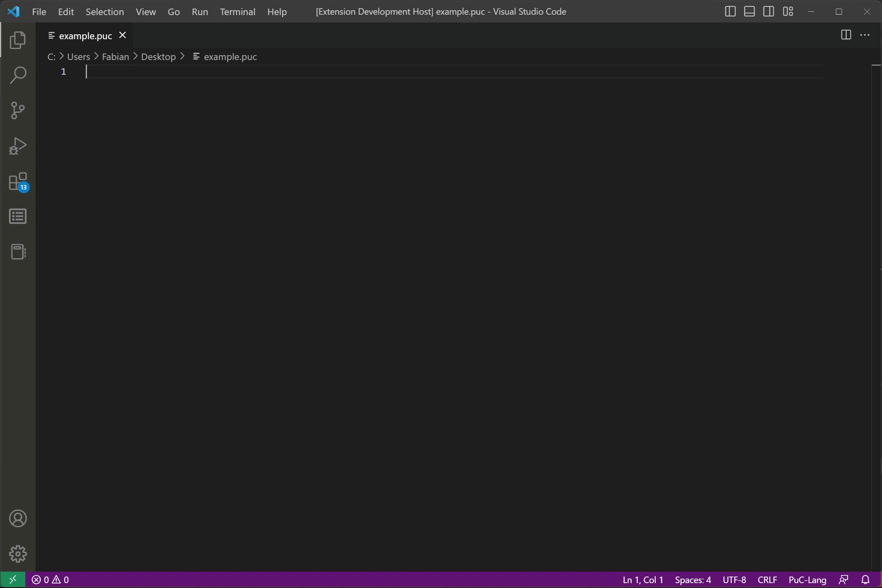
Task: Open the Selection menu
Action: (x=105, y=11)
